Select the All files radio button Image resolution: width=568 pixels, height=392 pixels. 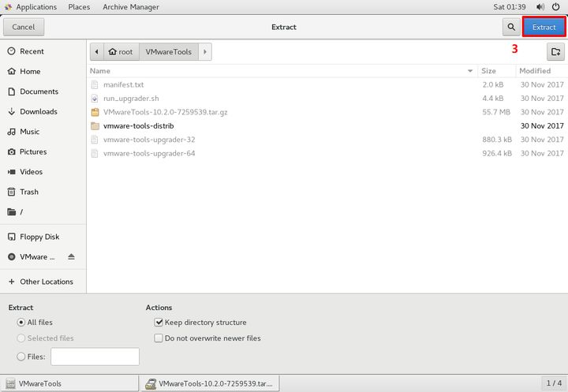[x=21, y=323]
